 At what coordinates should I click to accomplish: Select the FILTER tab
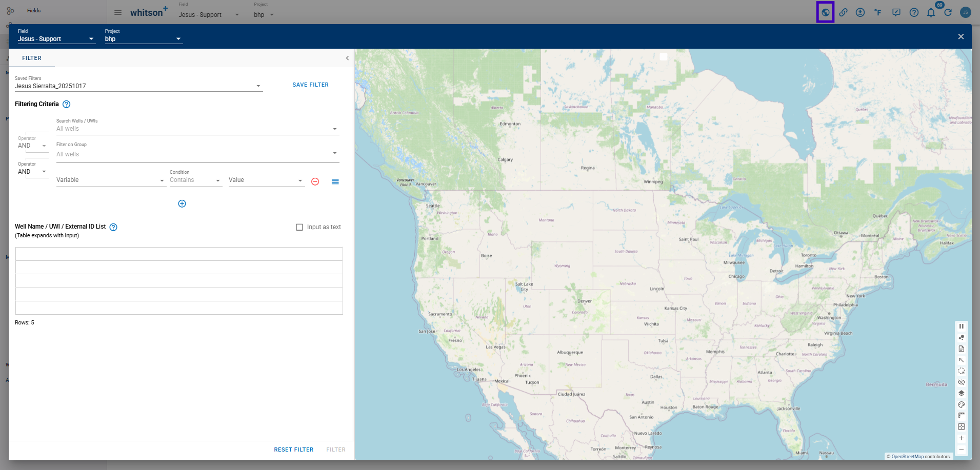tap(32, 58)
